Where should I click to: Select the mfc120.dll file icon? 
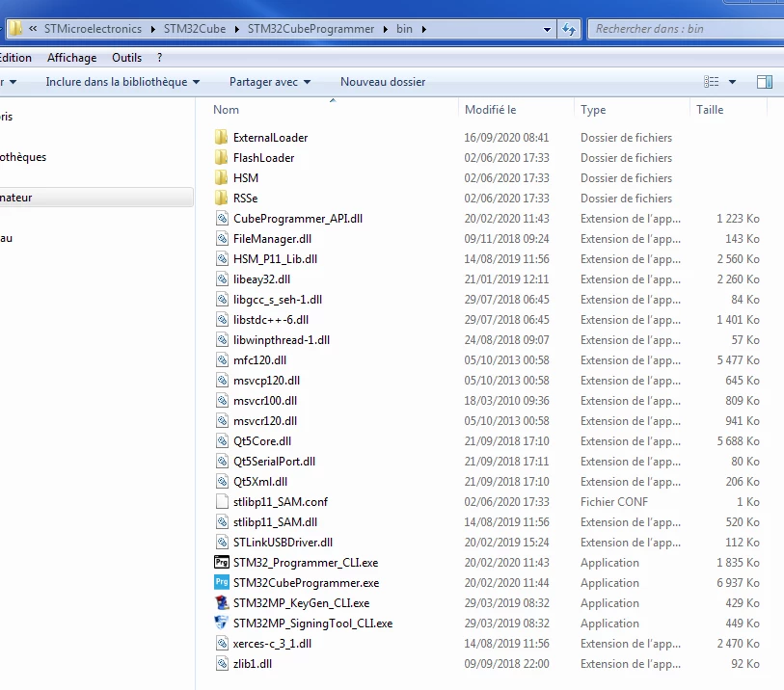(x=222, y=359)
